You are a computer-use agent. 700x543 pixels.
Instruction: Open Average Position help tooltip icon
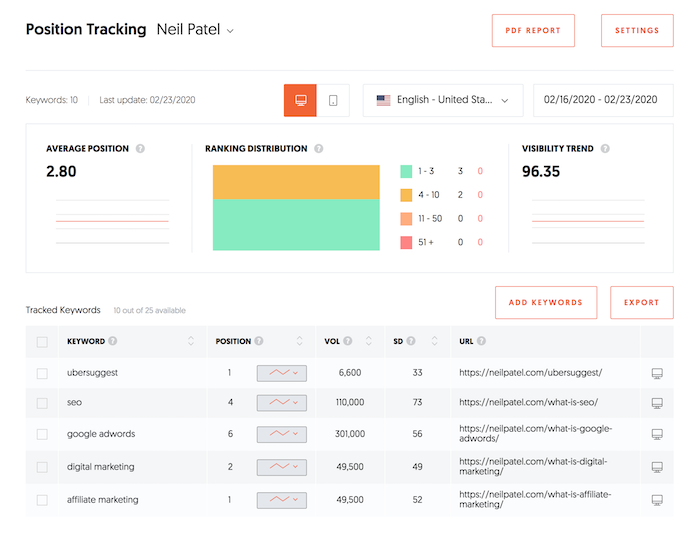pyautogui.click(x=140, y=149)
